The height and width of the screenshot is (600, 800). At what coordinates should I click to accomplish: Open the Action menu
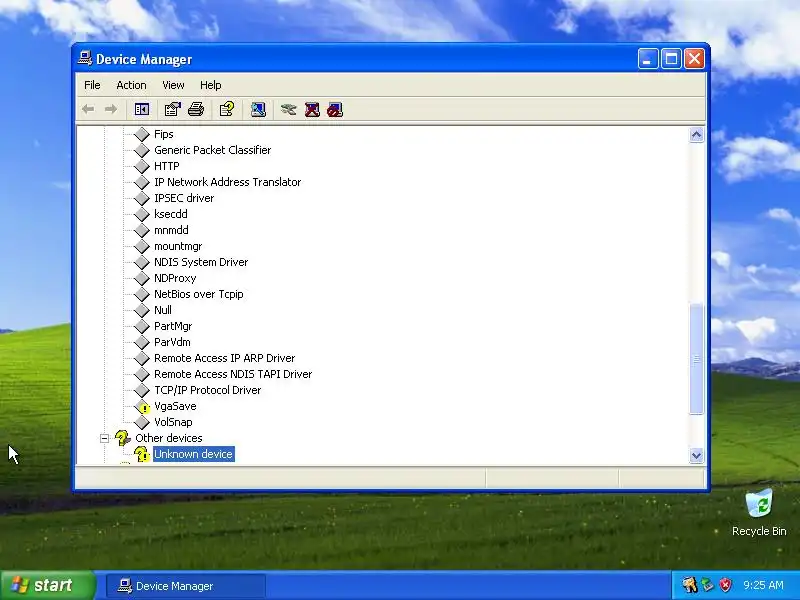click(131, 85)
